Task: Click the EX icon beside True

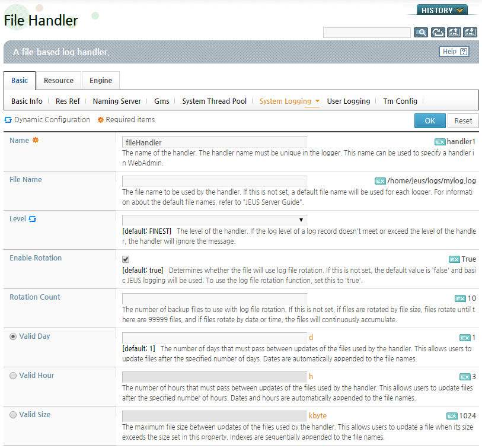Action: point(454,259)
